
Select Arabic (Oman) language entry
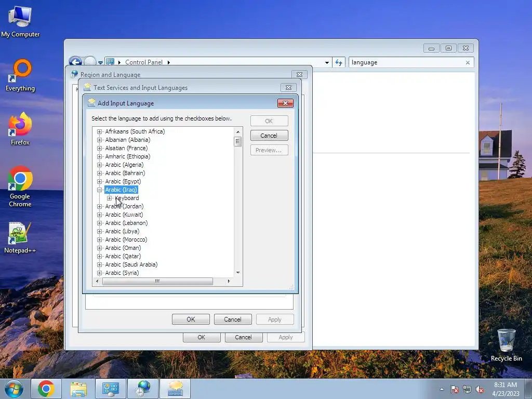tap(123, 248)
